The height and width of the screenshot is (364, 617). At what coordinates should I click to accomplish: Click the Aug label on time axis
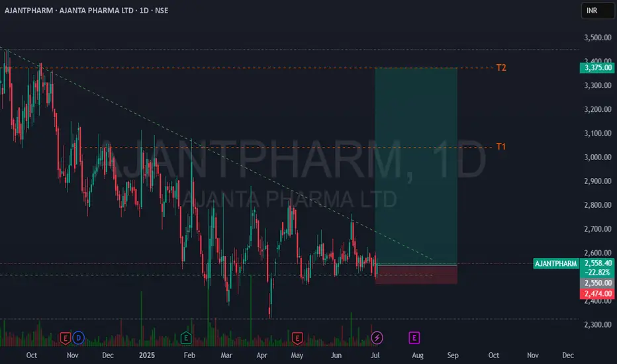pyautogui.click(x=418, y=355)
